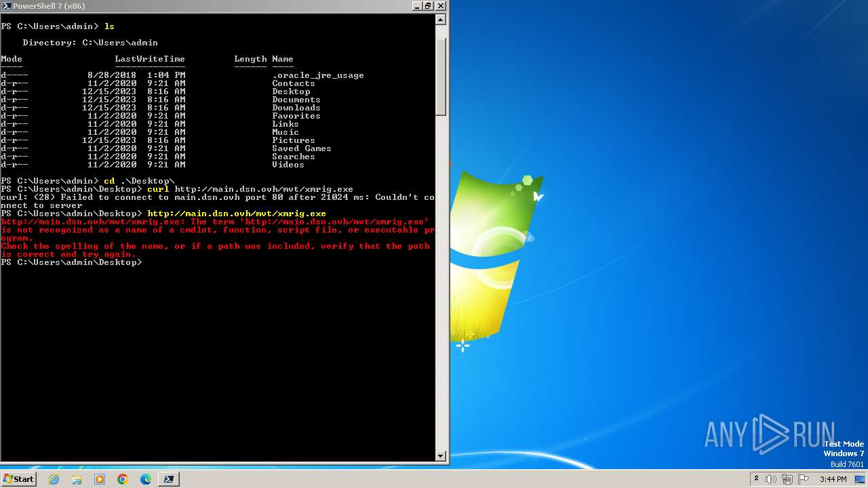The height and width of the screenshot is (488, 868).
Task: Click the 'cd .\Desktop\' command text
Action: (139, 181)
